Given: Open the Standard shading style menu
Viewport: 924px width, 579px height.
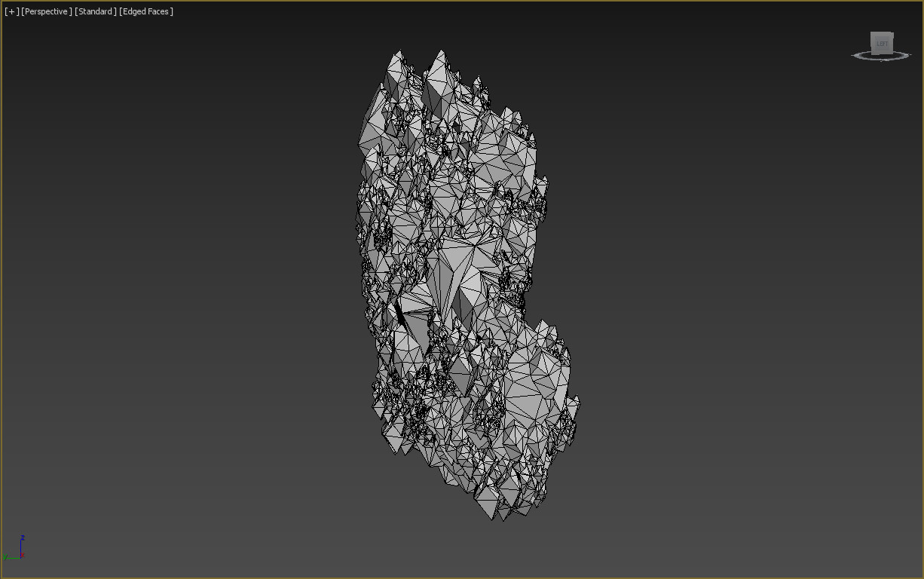Looking at the screenshot, I should 95,11.
